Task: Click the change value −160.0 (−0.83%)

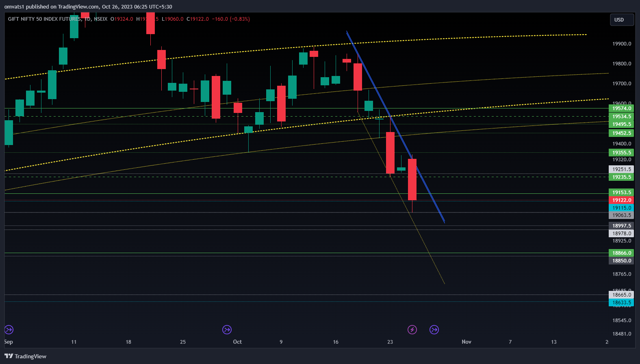Action: click(231, 19)
